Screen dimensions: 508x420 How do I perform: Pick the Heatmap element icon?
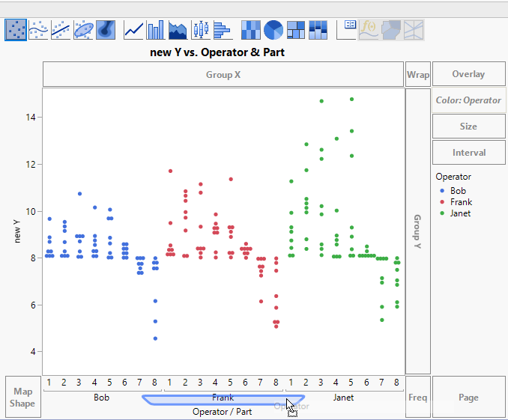(251, 30)
